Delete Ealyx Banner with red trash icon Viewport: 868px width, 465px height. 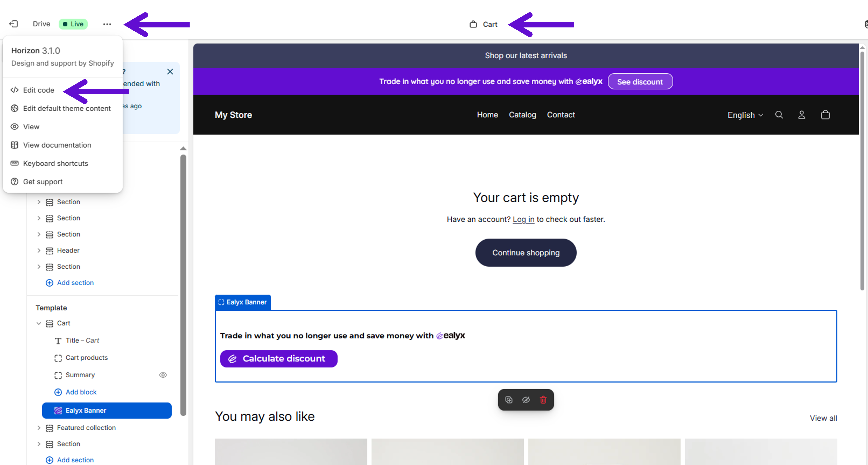pos(543,400)
